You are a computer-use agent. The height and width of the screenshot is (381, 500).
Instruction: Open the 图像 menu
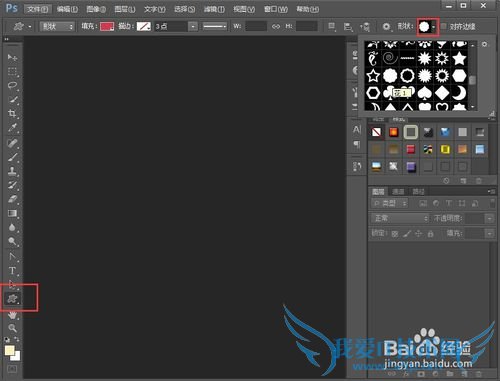pos(96,9)
